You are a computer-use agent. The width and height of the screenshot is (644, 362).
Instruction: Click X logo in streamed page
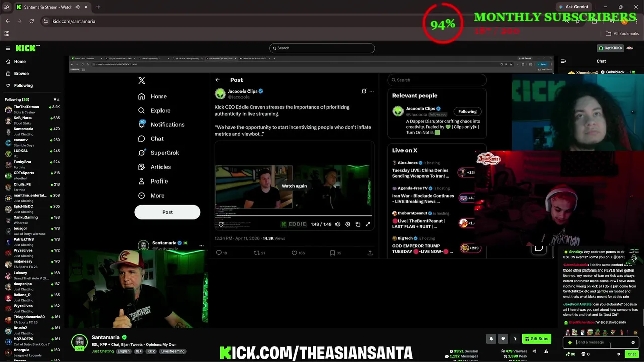click(142, 80)
